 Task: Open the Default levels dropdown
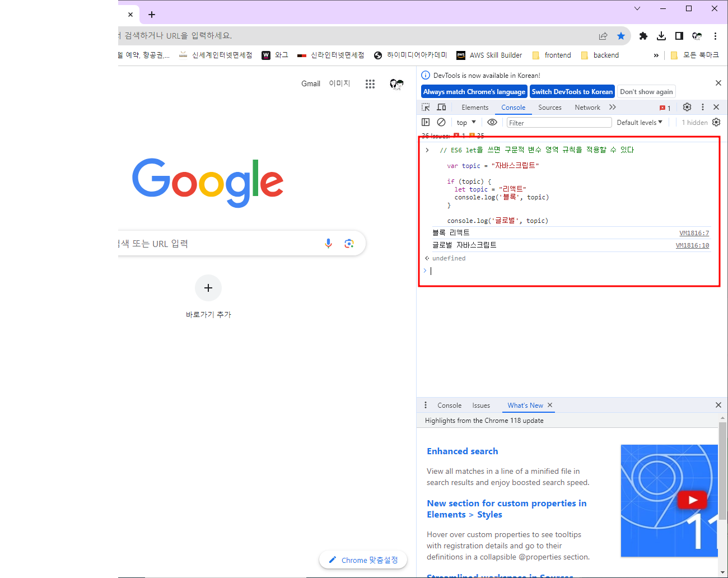(x=640, y=122)
